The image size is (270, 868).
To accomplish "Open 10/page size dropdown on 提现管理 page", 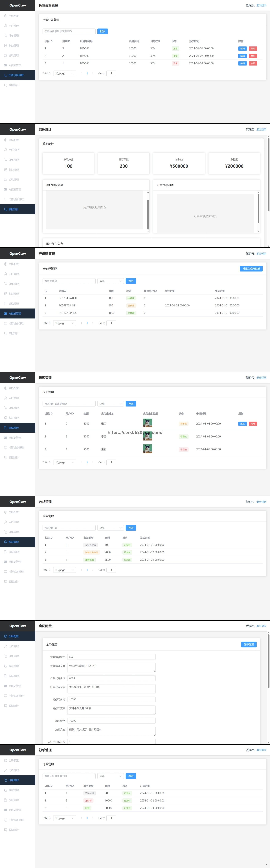I will [65, 462].
